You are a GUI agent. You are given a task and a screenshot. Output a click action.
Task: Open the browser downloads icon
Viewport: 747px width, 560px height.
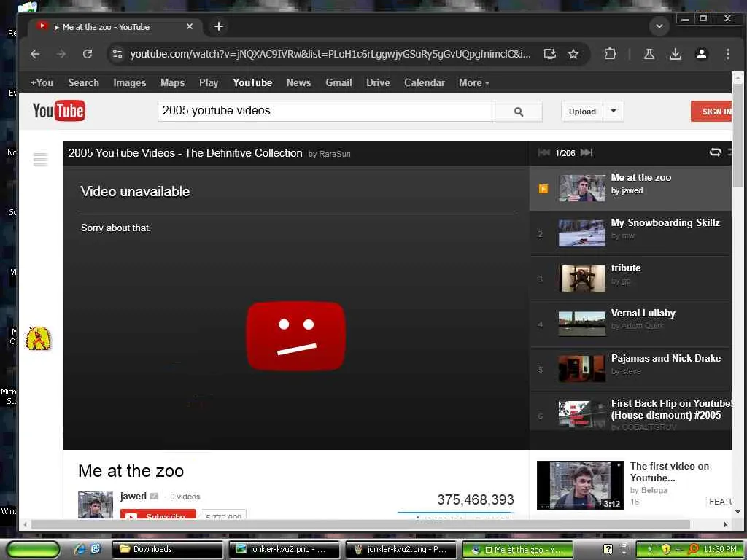675,54
